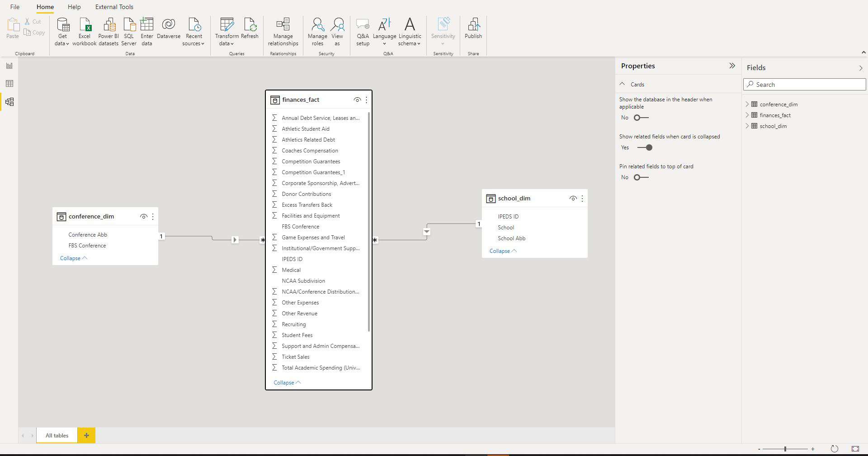The width and height of the screenshot is (868, 456).
Task: Open the SQL Server data source
Action: point(129,31)
